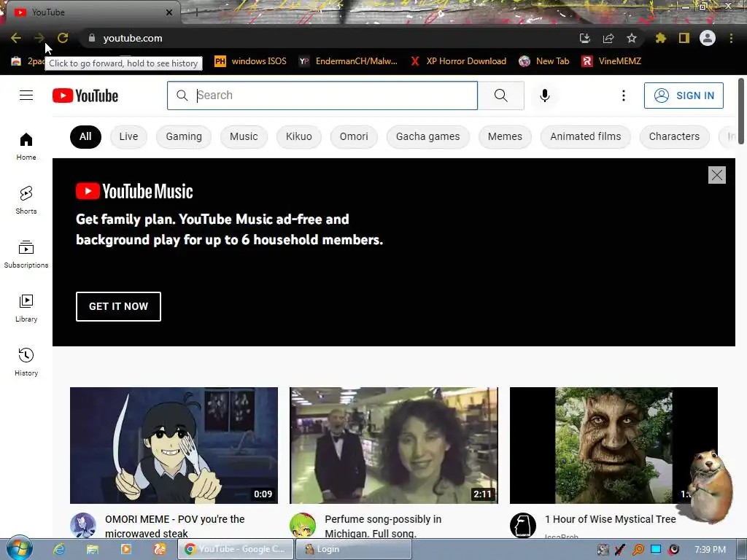The height and width of the screenshot is (560, 747).
Task: Select the Kikuo filter chip
Action: coord(298,136)
